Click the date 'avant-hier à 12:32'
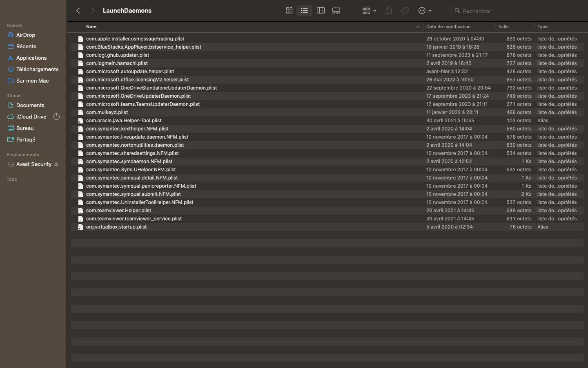The width and height of the screenshot is (588, 368). 447,72
